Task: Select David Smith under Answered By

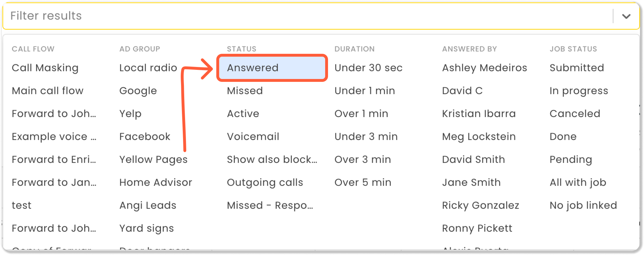Action: coord(473,159)
